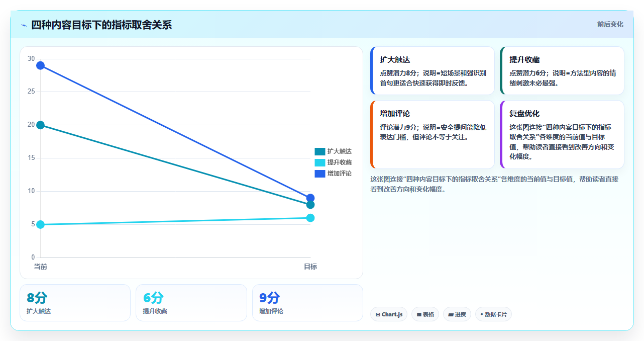Click the 提升收藏 target point at 6
The image size is (644, 341).
310,218
